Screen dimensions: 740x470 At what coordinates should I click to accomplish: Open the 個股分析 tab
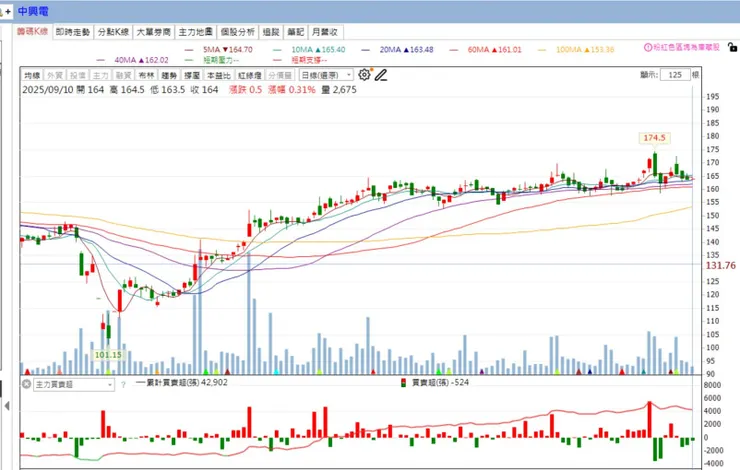(x=237, y=32)
